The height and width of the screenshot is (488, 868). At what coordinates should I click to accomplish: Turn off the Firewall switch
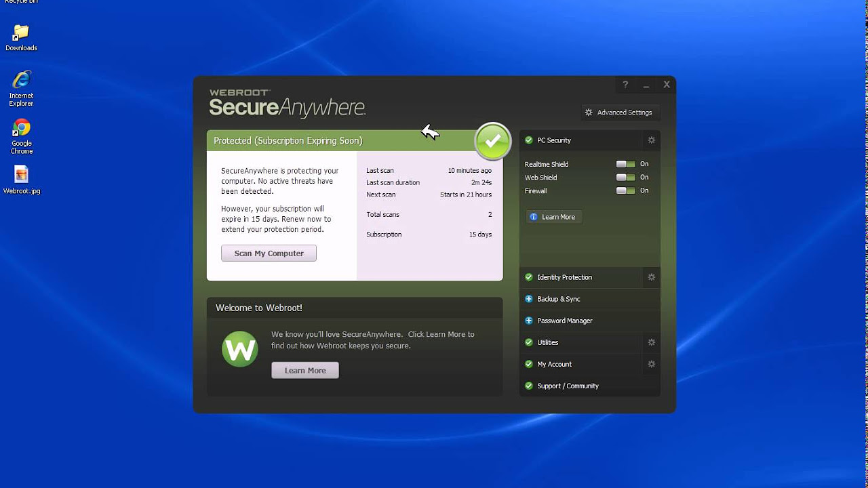tap(625, 190)
